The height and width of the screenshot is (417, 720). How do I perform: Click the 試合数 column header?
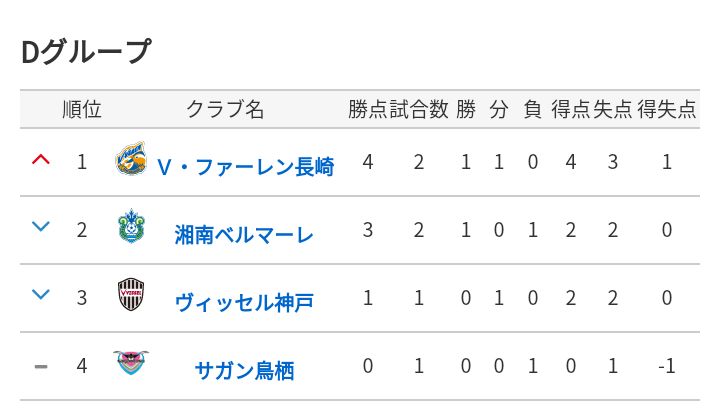coord(419,110)
